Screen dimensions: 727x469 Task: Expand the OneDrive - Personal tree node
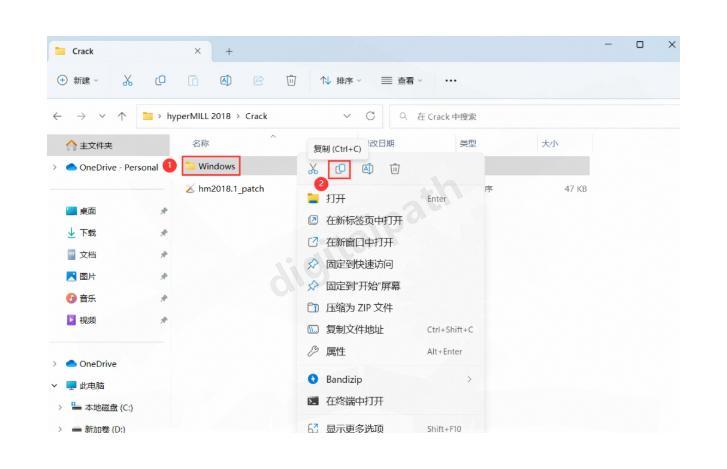click(54, 167)
